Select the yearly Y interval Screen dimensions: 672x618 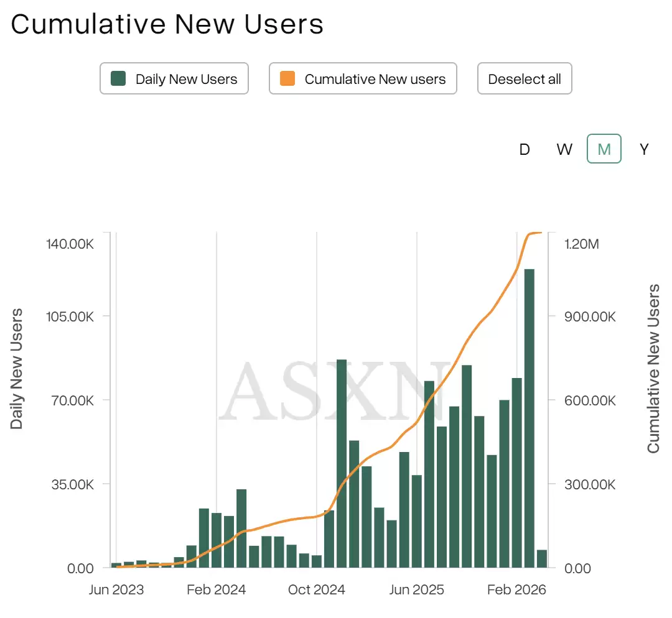click(x=644, y=149)
